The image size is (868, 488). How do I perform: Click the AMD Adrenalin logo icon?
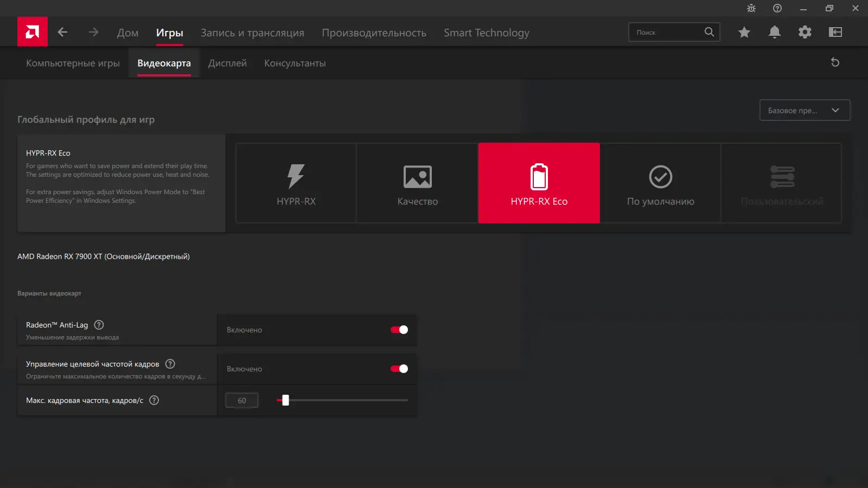point(32,31)
